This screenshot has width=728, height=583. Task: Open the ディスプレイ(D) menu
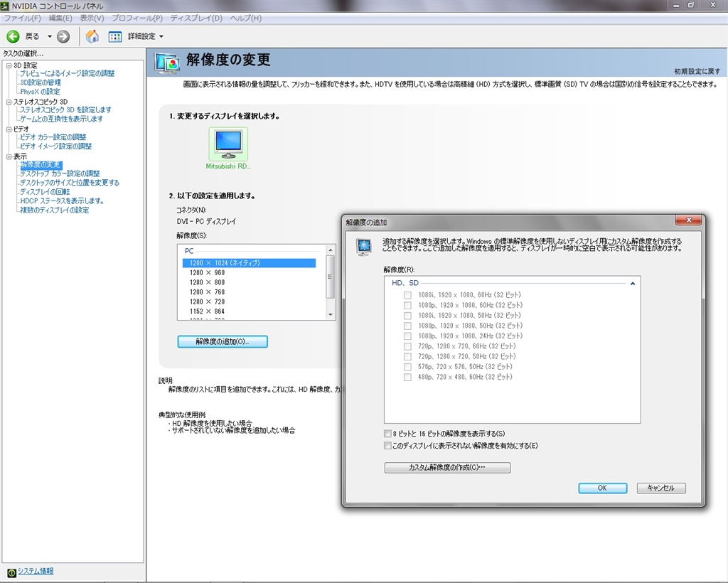point(196,18)
